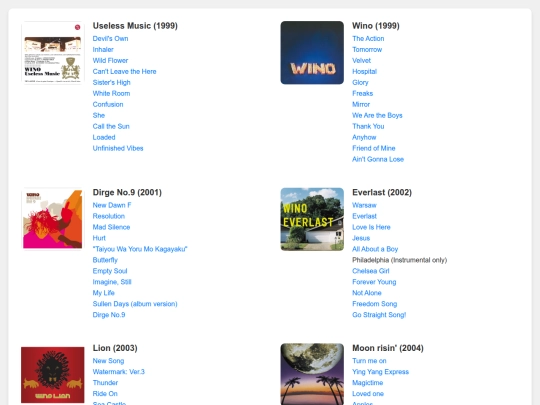Open the Empty Soul lyrics
Screen dimensions: 540x405
110,271
